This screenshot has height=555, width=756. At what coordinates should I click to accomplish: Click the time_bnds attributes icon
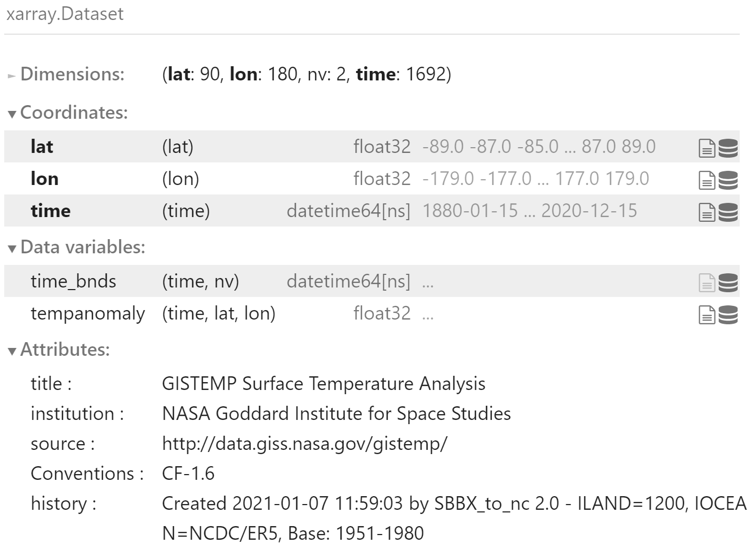click(707, 283)
